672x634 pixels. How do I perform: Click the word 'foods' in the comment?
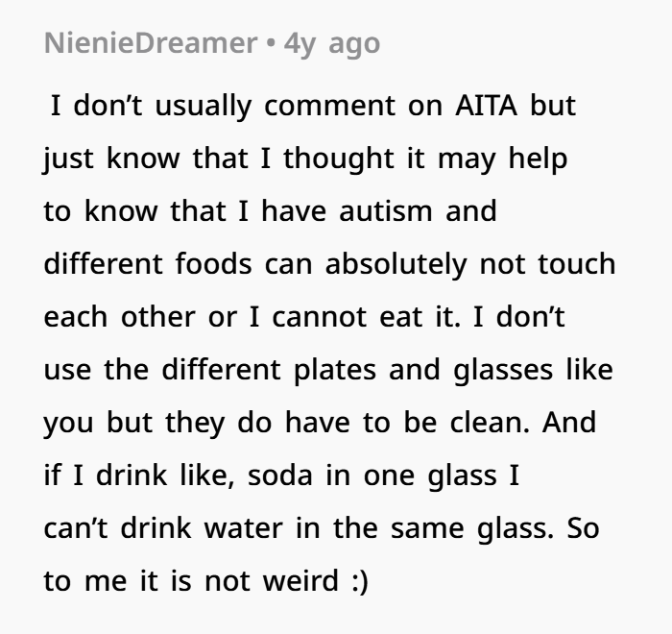pyautogui.click(x=213, y=263)
